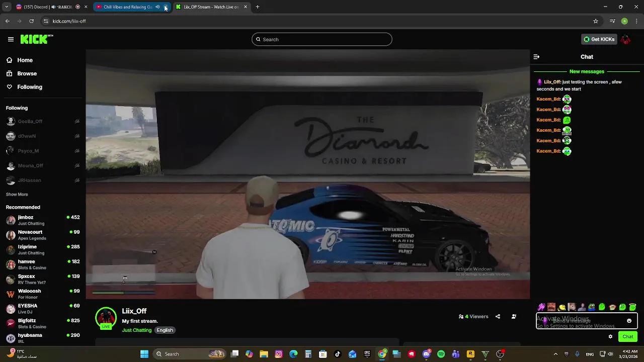This screenshot has width=644, height=362.
Task: Open recommended channel hanvee
Action: click(x=43, y=264)
